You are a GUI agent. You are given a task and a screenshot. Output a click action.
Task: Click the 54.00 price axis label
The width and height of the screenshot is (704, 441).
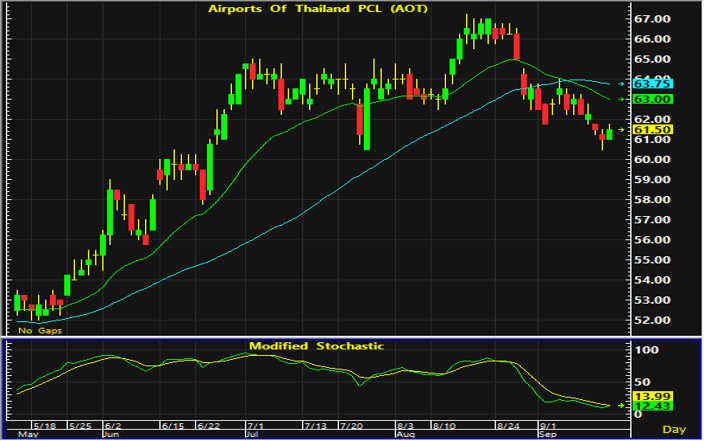click(x=652, y=280)
